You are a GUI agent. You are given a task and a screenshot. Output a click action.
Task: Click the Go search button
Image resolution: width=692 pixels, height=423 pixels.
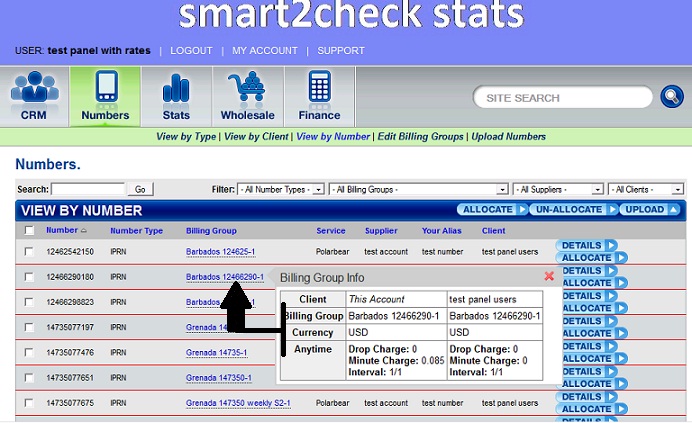click(x=140, y=189)
